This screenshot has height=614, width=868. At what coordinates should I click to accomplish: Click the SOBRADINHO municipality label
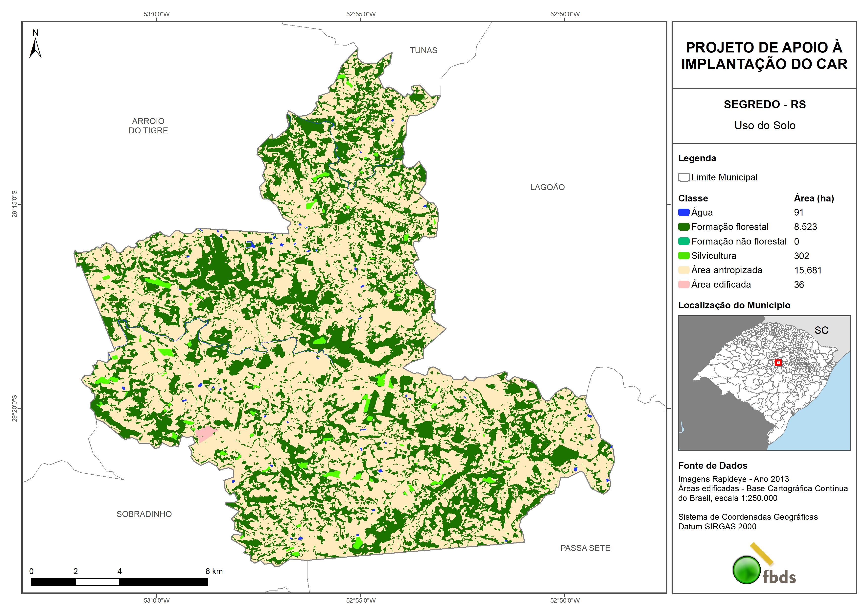(144, 514)
